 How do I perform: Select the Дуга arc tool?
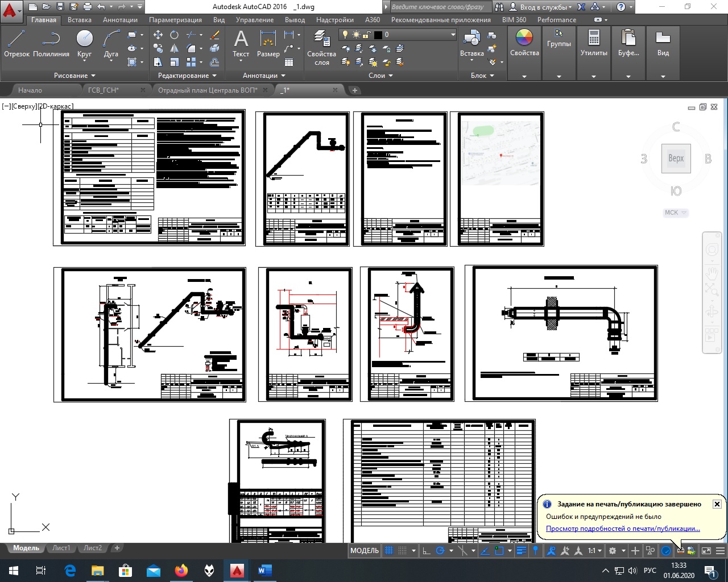pos(111,43)
